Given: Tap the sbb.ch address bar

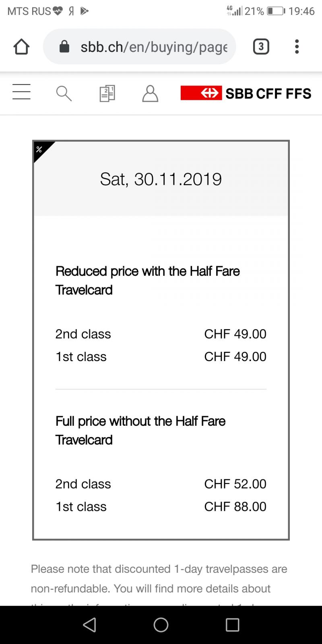Looking at the screenshot, I should click(x=154, y=47).
